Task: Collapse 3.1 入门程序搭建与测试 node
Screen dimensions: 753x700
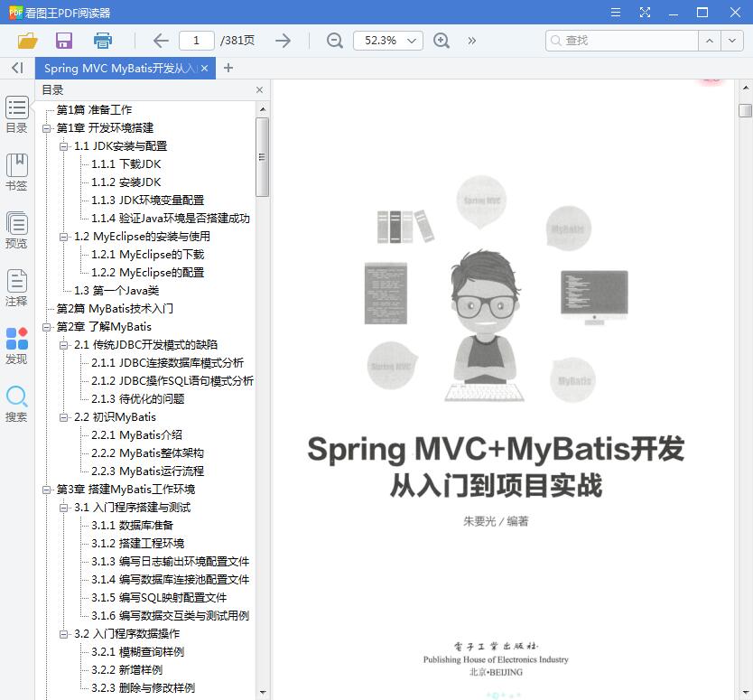Action: click(x=63, y=508)
